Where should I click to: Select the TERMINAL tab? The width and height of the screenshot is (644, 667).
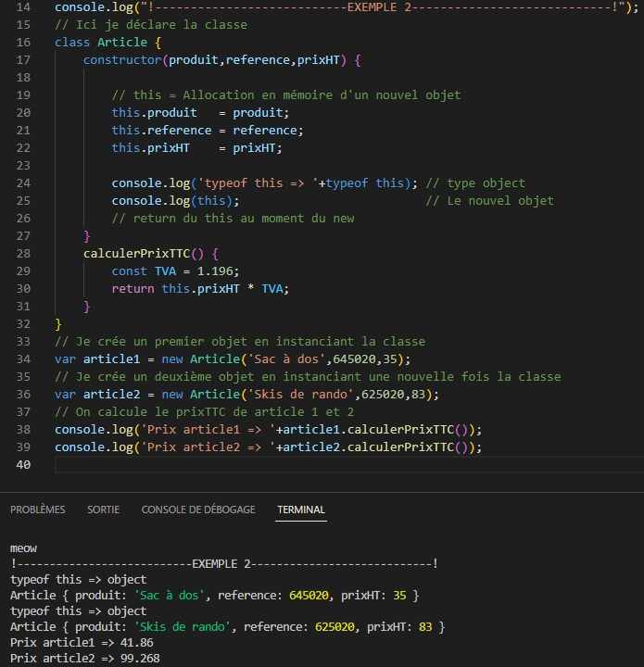(x=301, y=510)
